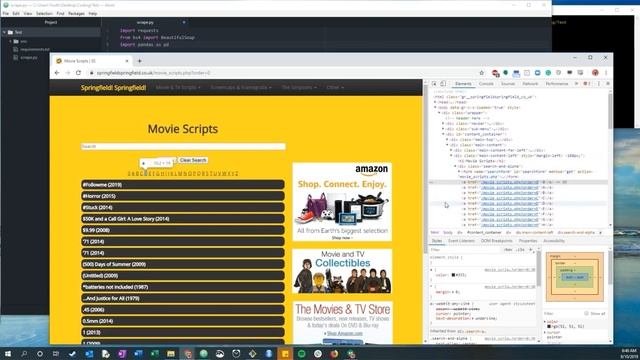Open the $50K and a Call Girl link
This screenshot has width=640, height=360.
point(126,219)
